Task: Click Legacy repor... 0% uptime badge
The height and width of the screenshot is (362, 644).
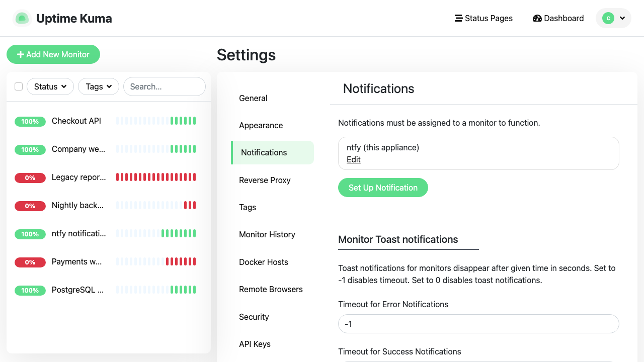Action: click(x=30, y=177)
